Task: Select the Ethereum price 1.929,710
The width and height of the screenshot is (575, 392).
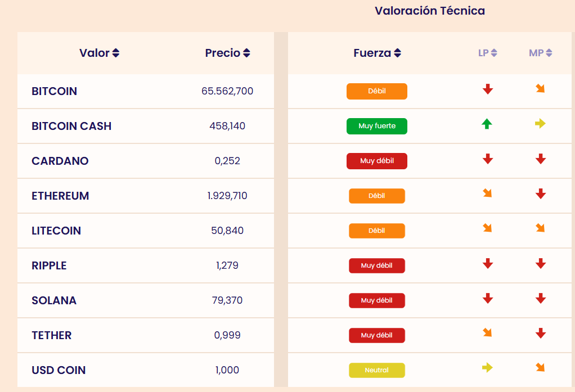Action: click(x=227, y=196)
